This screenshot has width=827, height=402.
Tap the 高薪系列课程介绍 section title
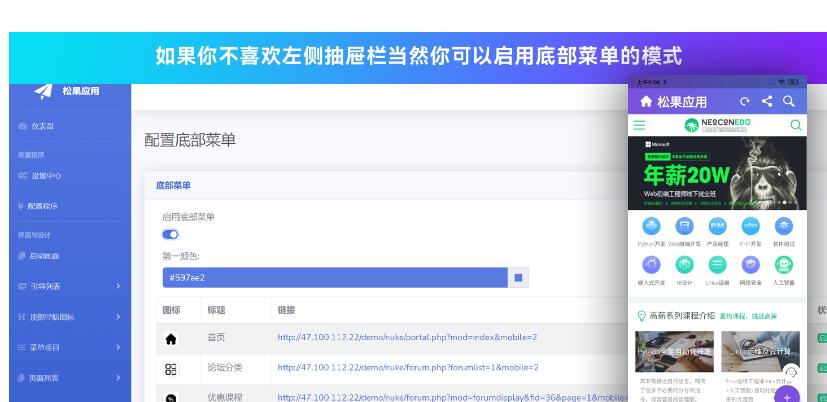pos(682,316)
